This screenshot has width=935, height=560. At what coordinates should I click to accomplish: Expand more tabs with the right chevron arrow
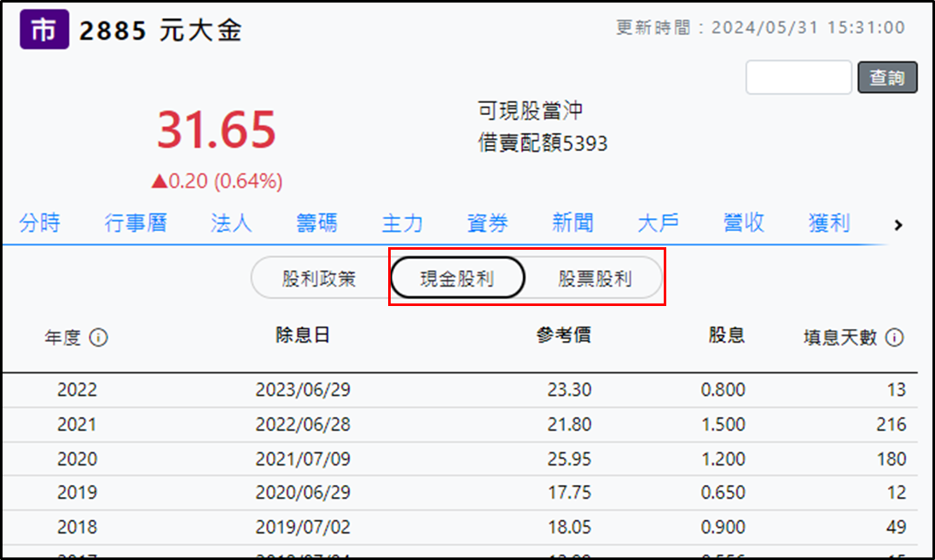897,225
